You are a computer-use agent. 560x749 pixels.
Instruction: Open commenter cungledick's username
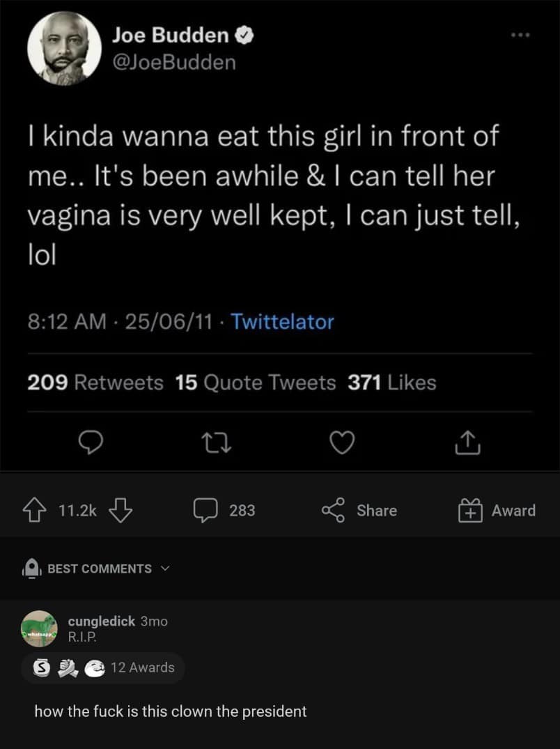coord(101,621)
